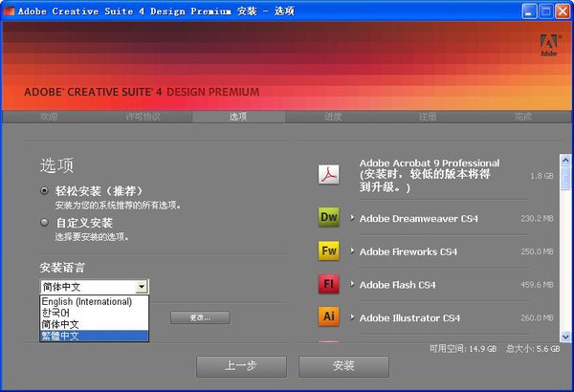The width and height of the screenshot is (574, 392).
Task: Minimize the installer window
Action: point(529,11)
